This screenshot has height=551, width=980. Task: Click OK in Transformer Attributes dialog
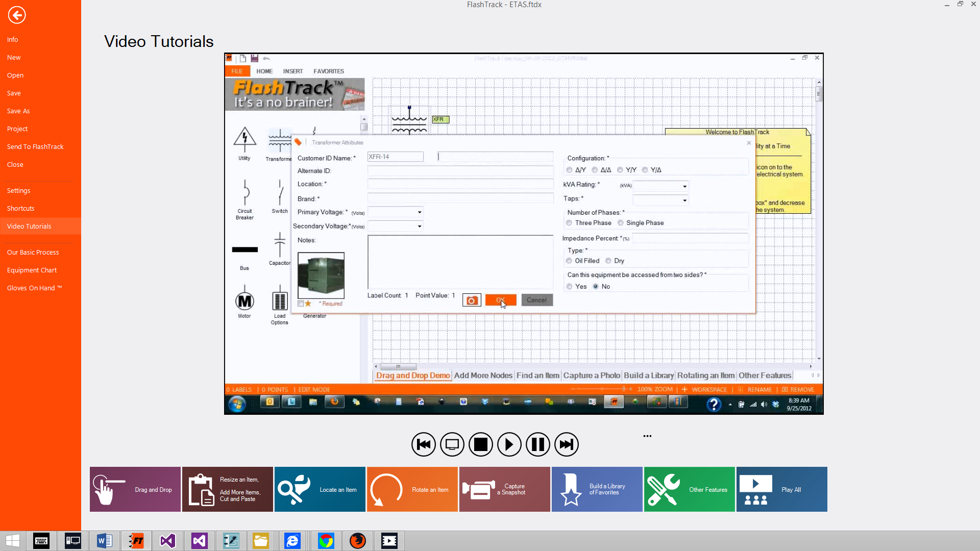coord(501,300)
